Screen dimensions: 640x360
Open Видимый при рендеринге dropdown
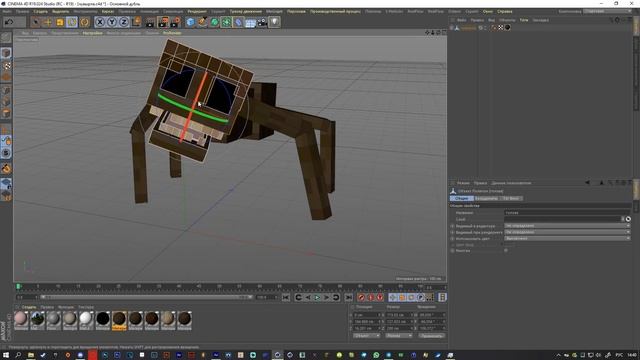point(567,232)
